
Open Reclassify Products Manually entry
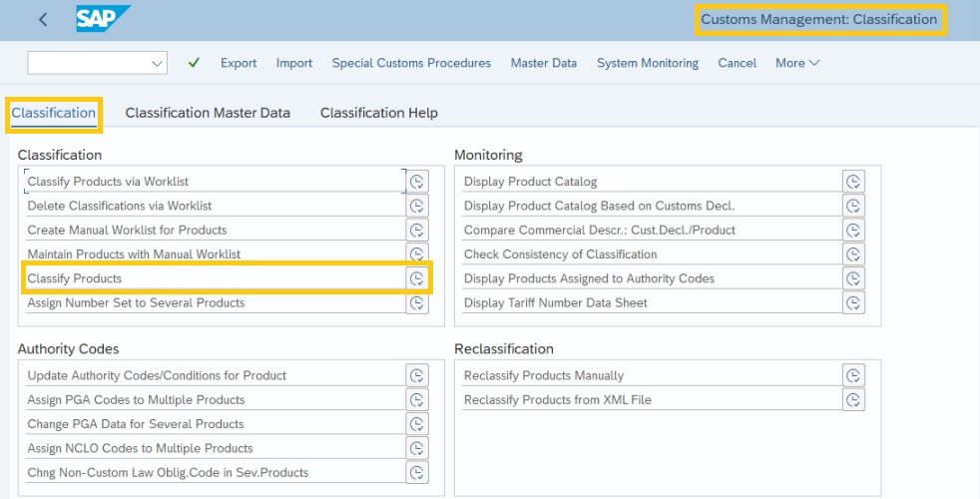[x=652, y=375]
